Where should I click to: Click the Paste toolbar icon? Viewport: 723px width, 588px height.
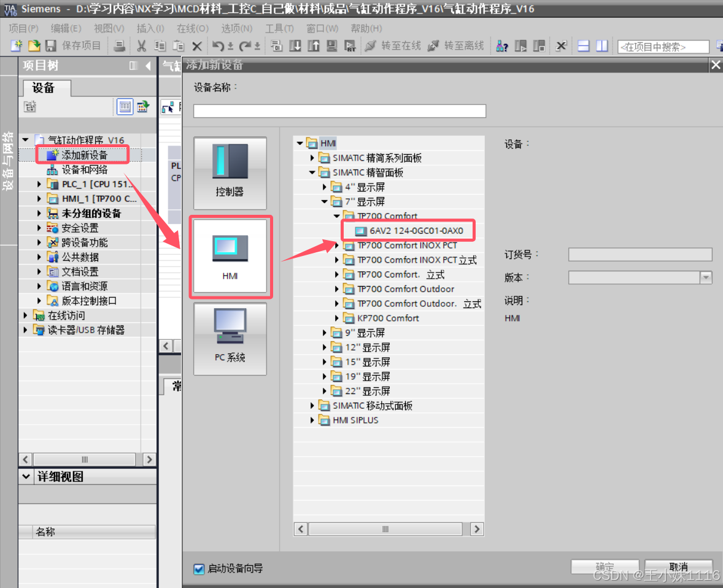click(179, 45)
